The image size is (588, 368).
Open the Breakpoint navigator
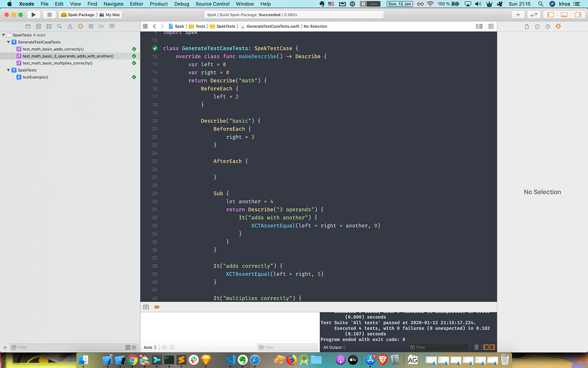click(x=101, y=26)
